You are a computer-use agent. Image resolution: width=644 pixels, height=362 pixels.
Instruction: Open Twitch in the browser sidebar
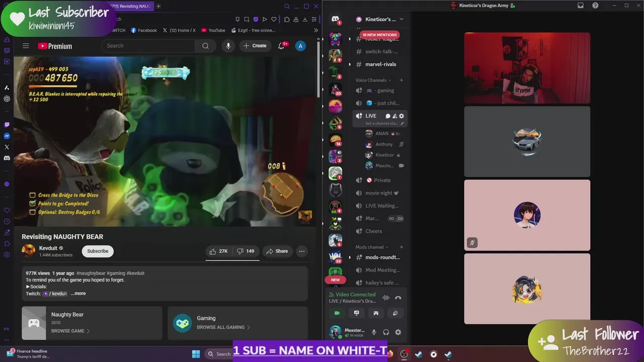tap(7, 125)
